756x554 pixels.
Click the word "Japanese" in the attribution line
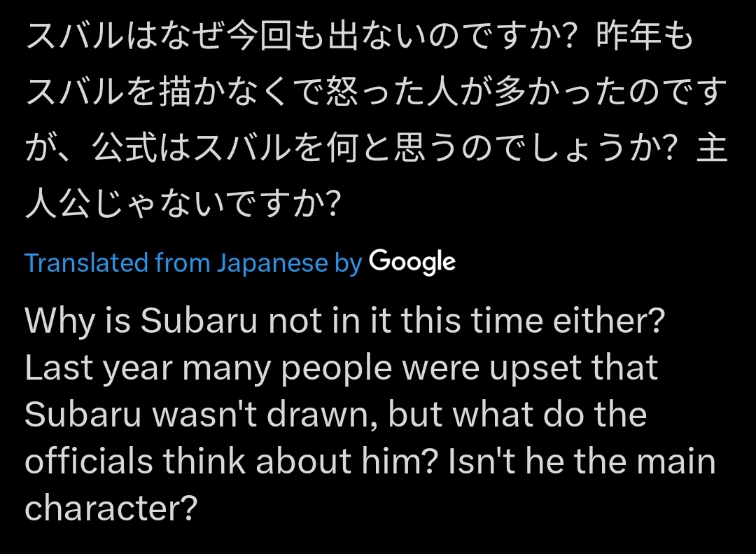(272, 263)
